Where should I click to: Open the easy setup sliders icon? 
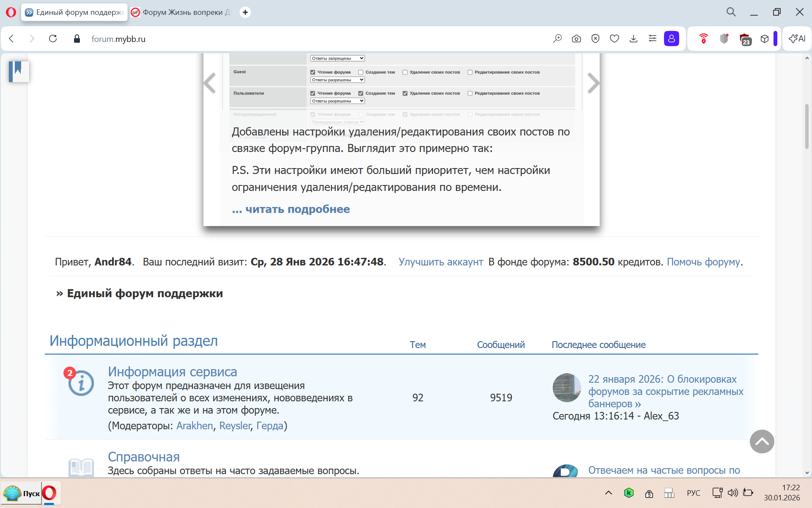[652, 39]
